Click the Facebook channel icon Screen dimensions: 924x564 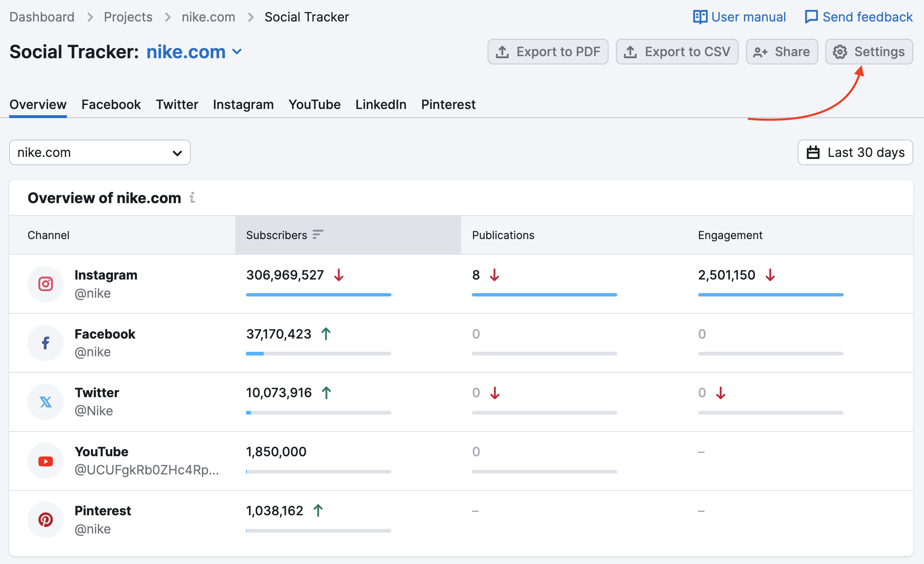pos(45,343)
